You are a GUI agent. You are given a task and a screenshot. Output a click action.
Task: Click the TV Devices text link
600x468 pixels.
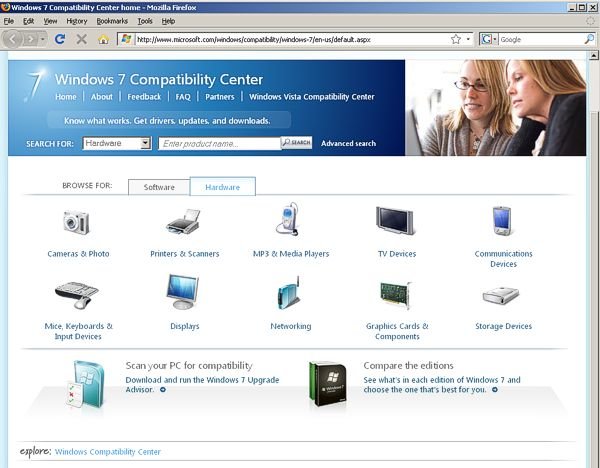[x=397, y=254]
